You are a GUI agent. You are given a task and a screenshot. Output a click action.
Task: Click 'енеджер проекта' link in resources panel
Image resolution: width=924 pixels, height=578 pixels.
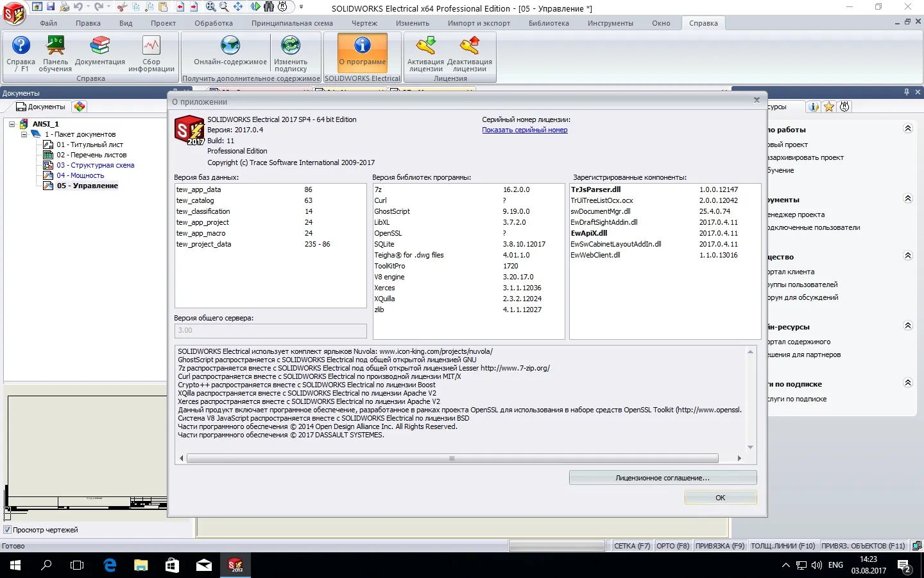click(796, 215)
